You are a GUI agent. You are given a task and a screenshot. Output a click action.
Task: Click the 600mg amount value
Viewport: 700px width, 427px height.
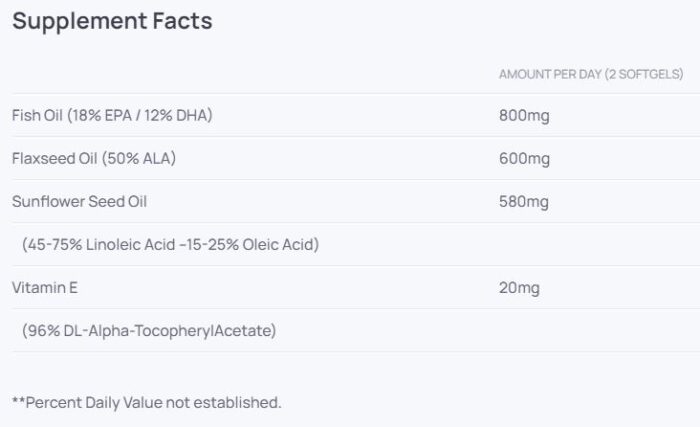tap(524, 158)
